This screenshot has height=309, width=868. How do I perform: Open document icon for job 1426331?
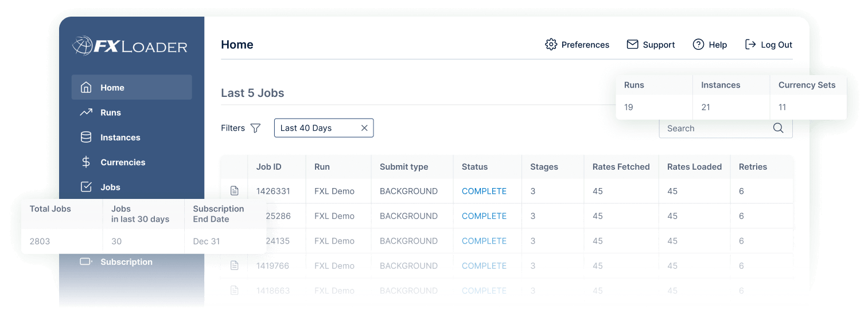coord(234,191)
